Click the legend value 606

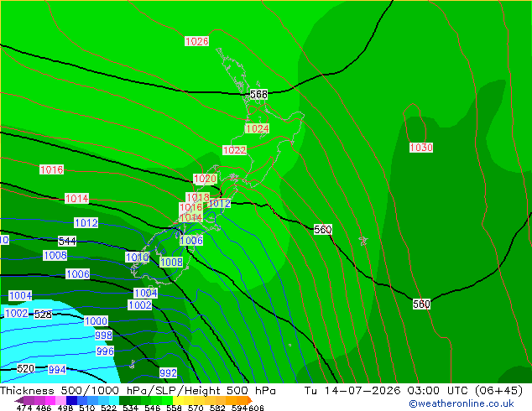tap(256, 408)
